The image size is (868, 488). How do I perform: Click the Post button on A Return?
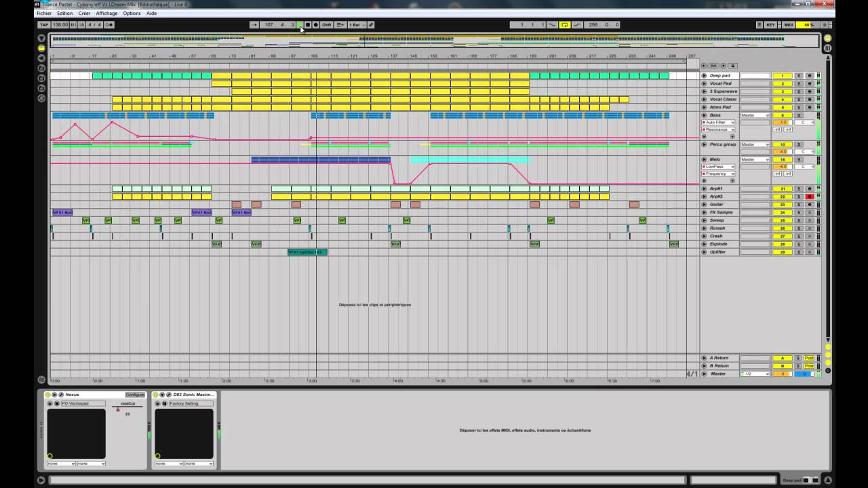(x=809, y=358)
